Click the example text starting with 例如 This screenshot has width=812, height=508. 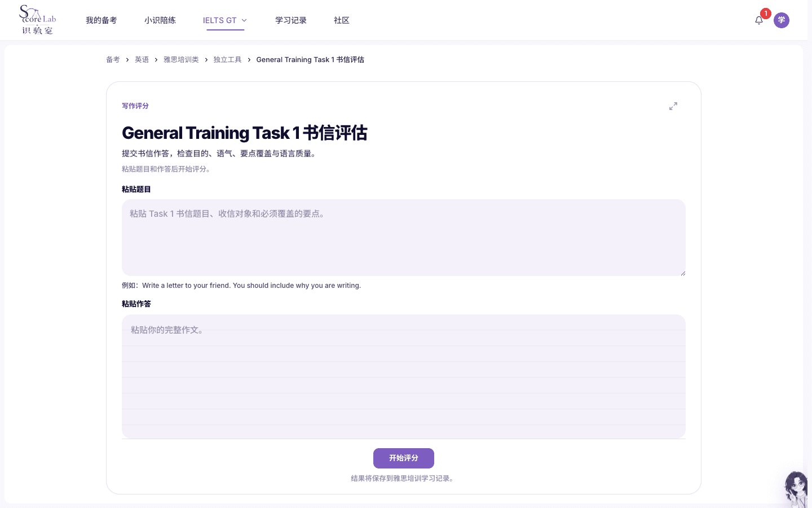[x=241, y=286]
